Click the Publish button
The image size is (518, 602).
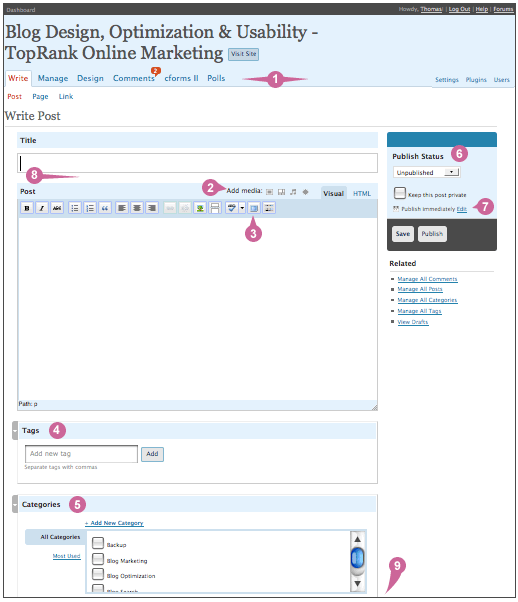tap(432, 234)
